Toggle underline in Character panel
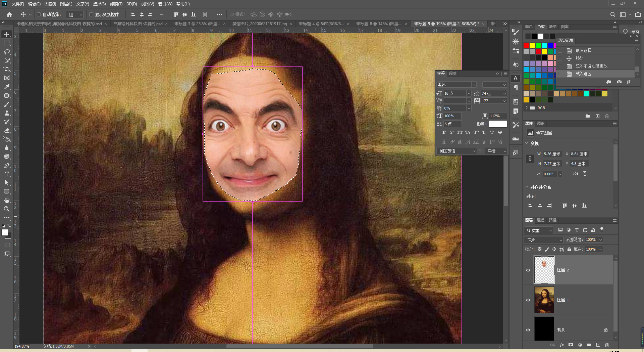Screen dimensions: 644x352 coord(492,133)
